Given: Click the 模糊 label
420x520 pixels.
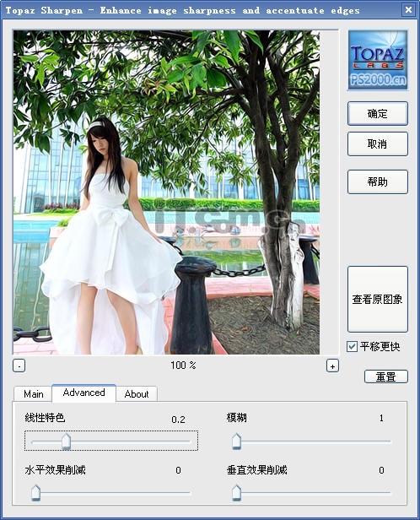Looking at the screenshot, I should pyautogui.click(x=236, y=418).
